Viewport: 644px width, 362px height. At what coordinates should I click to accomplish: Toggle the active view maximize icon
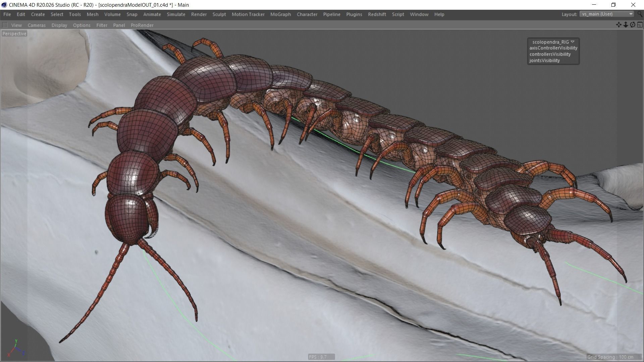640,25
